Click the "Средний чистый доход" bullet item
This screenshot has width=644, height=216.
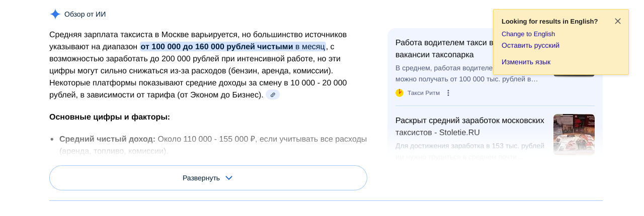click(x=107, y=139)
